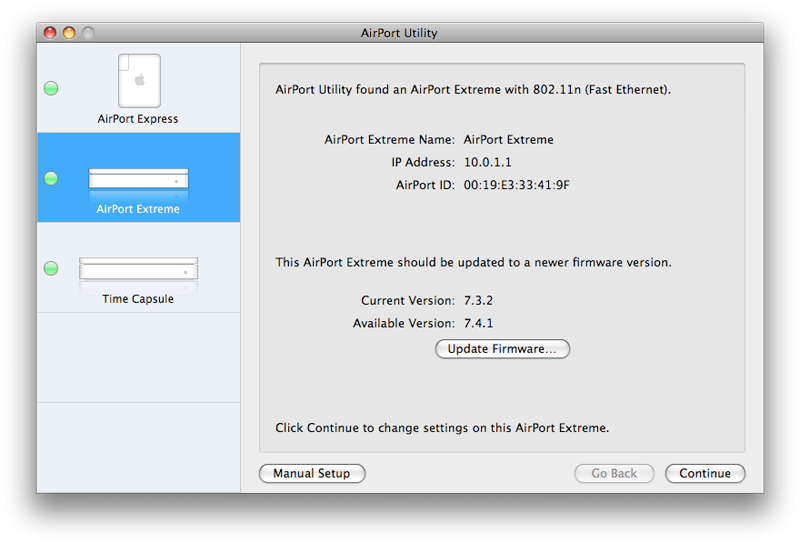
Task: Close the AirPort Utility window
Action: tap(50, 33)
